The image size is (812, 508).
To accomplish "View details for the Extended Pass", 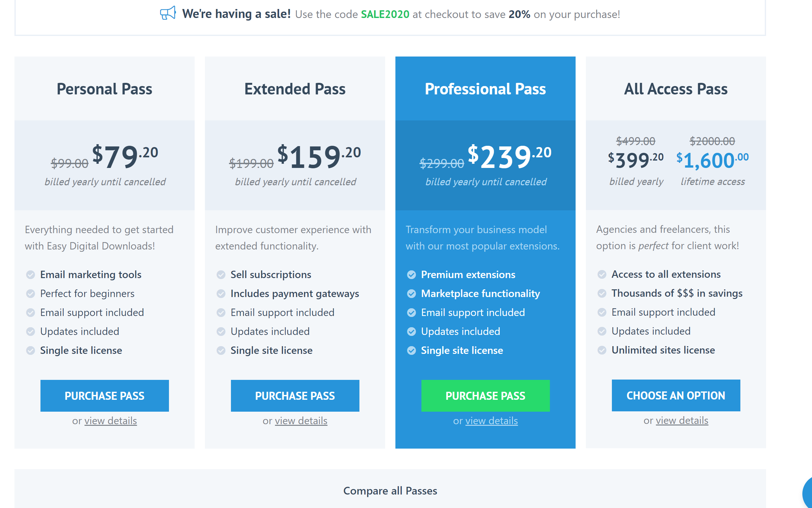I will click(x=300, y=421).
